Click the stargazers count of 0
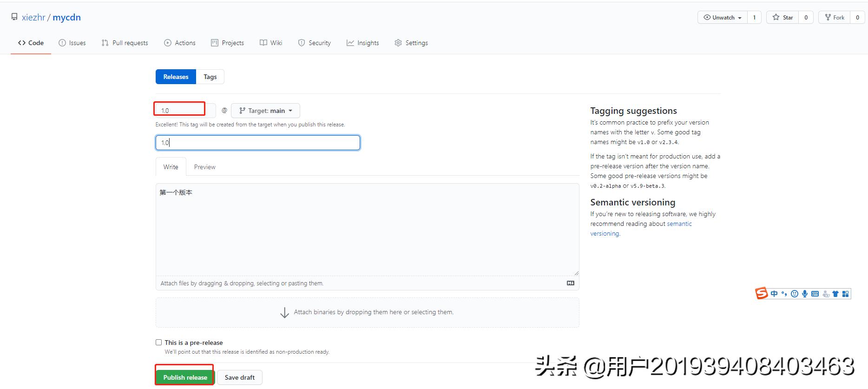Image resolution: width=868 pixels, height=389 pixels. click(806, 17)
